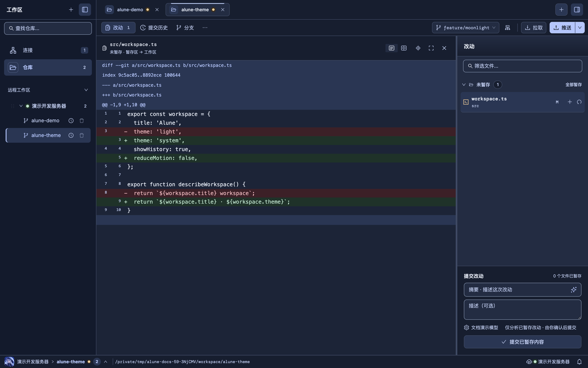This screenshot has height=368, width=588.
Task: Click the sparkle AI generate icon in summary
Action: (x=574, y=289)
